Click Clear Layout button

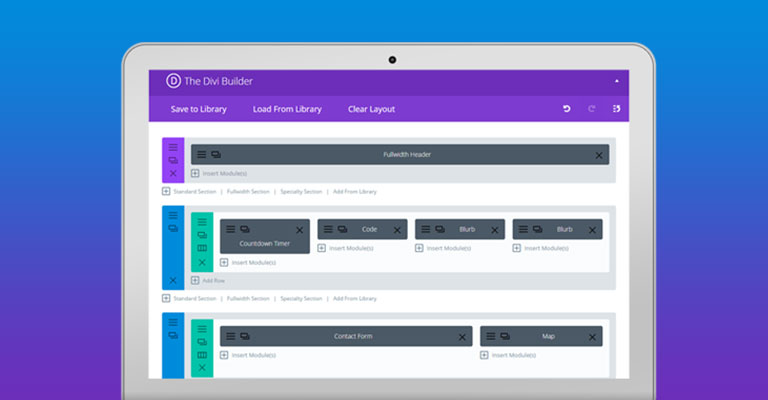tap(371, 109)
